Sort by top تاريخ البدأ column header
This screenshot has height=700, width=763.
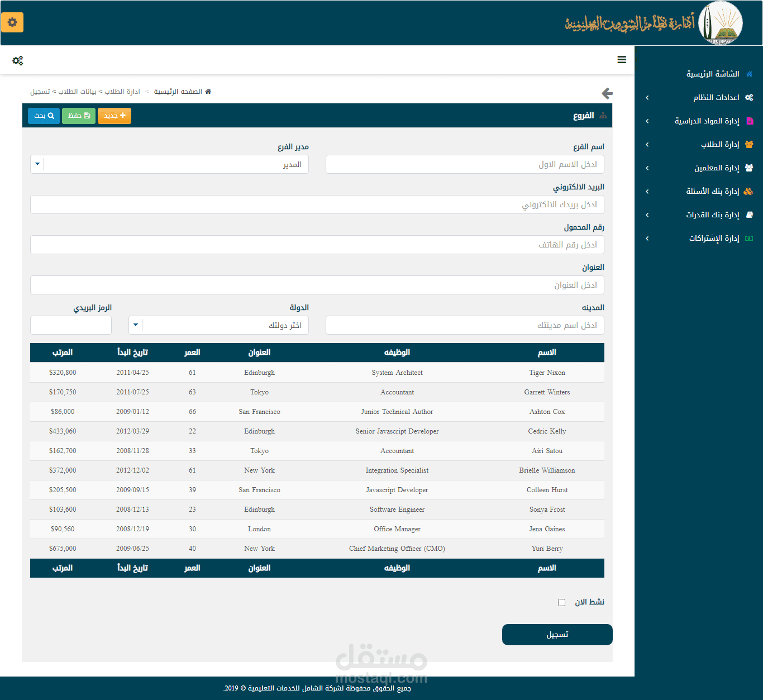point(132,353)
